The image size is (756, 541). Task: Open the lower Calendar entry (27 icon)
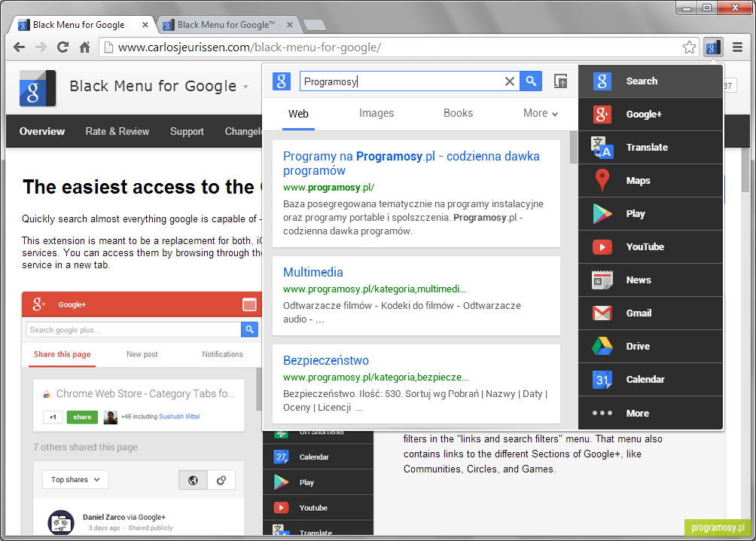pos(319,457)
